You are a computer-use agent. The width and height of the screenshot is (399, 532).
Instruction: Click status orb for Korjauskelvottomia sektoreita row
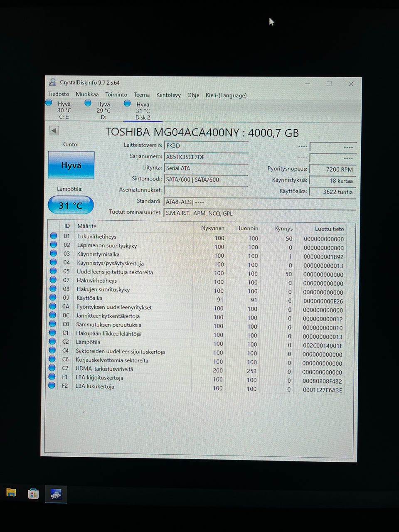[x=52, y=359]
